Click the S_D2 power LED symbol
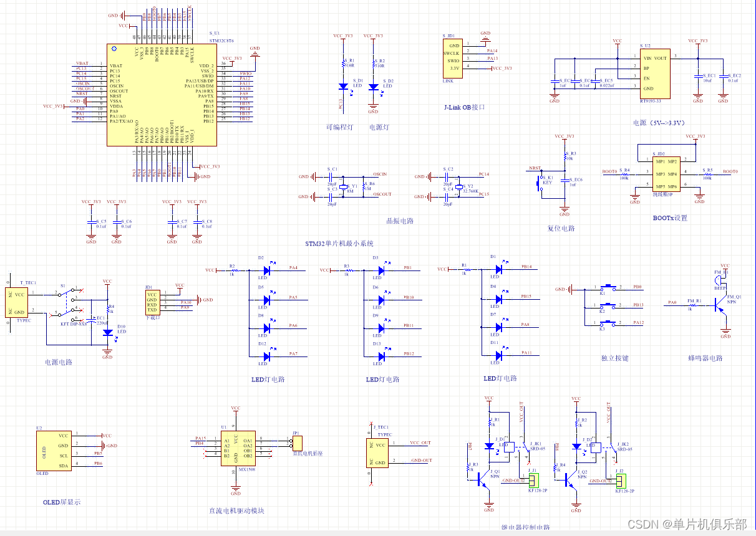 pyautogui.click(x=373, y=88)
